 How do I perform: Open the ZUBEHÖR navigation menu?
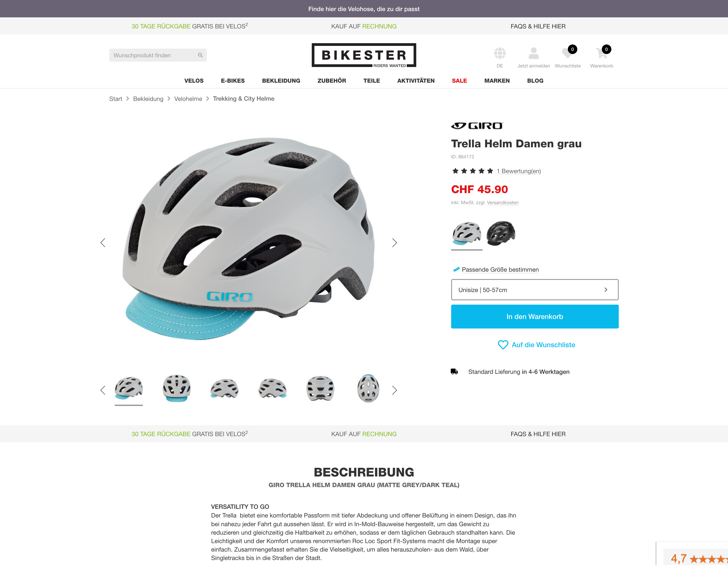coord(331,81)
